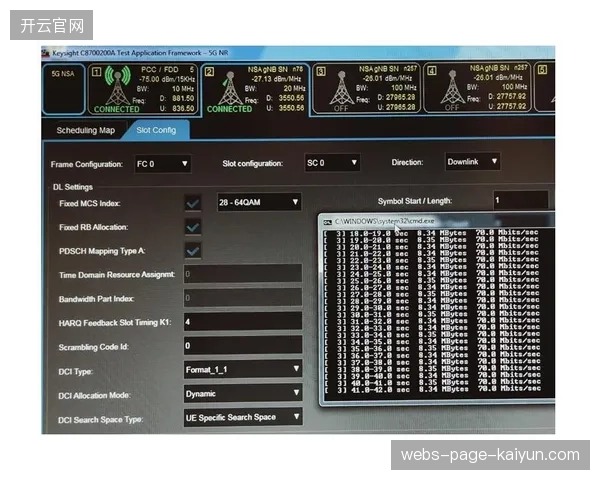Click the Scrambling Code Id field
The height and width of the screenshot is (480, 600).
point(243,346)
